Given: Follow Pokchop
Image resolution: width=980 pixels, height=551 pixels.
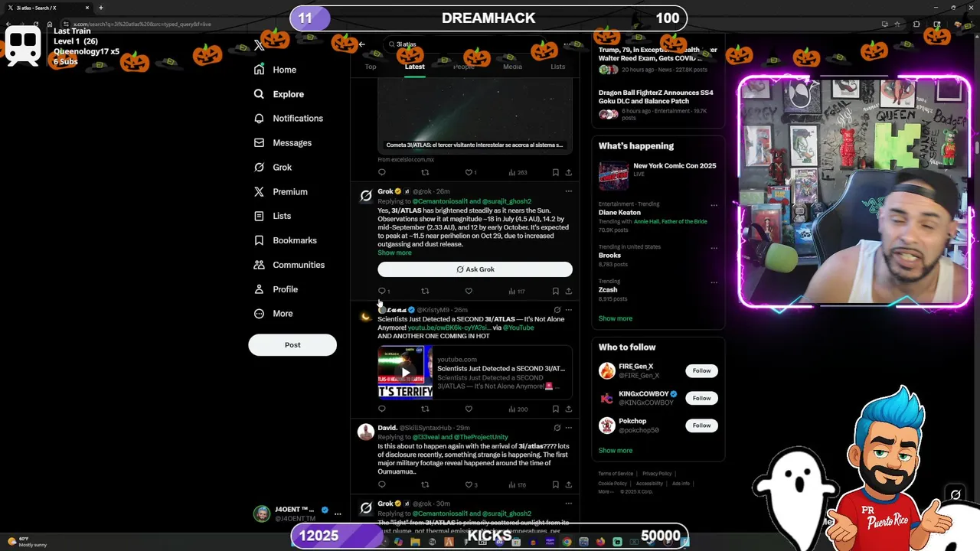Looking at the screenshot, I should (x=701, y=425).
